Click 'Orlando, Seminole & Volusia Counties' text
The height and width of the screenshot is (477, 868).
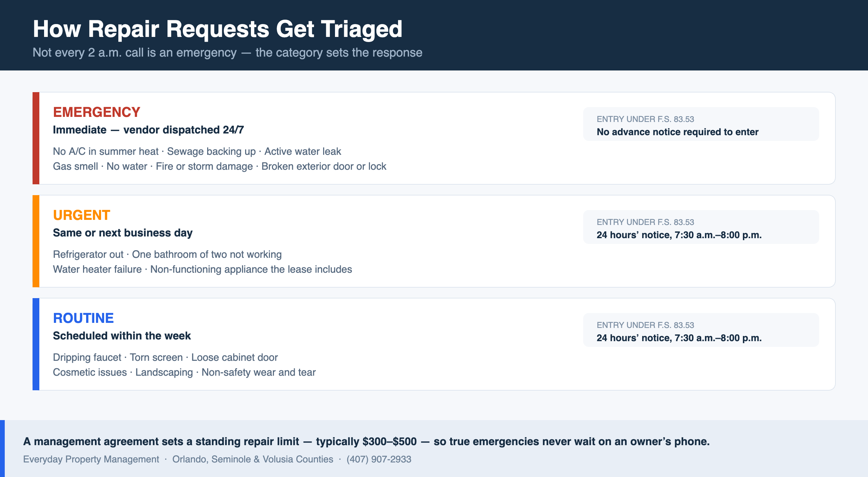tap(253, 459)
